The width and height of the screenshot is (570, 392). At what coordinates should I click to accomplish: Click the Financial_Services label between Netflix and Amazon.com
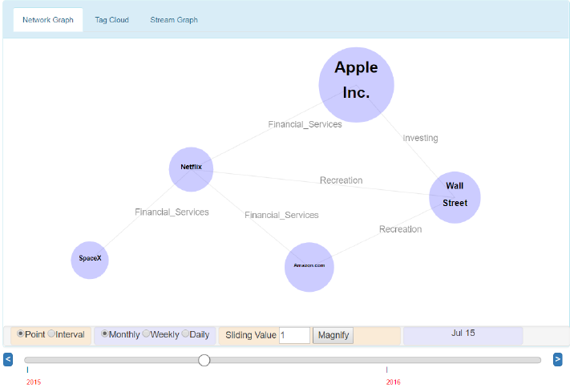click(281, 215)
